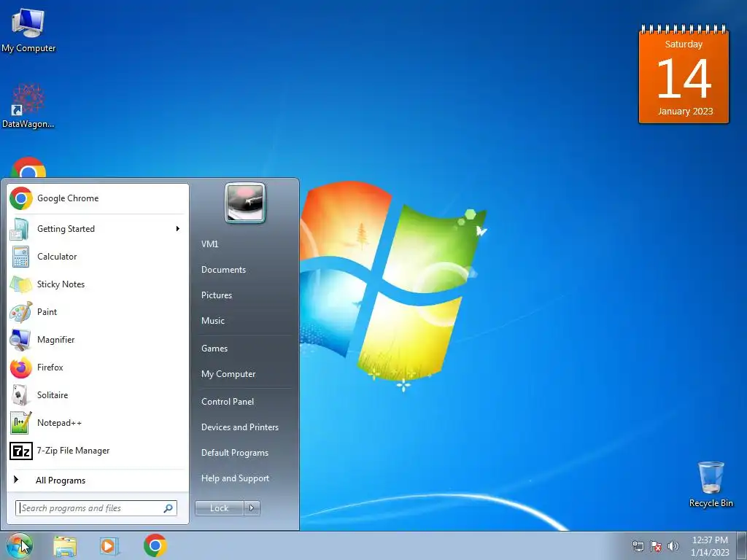Open Games from the Start menu
Image resolution: width=747 pixels, height=560 pixels.
pyautogui.click(x=214, y=349)
